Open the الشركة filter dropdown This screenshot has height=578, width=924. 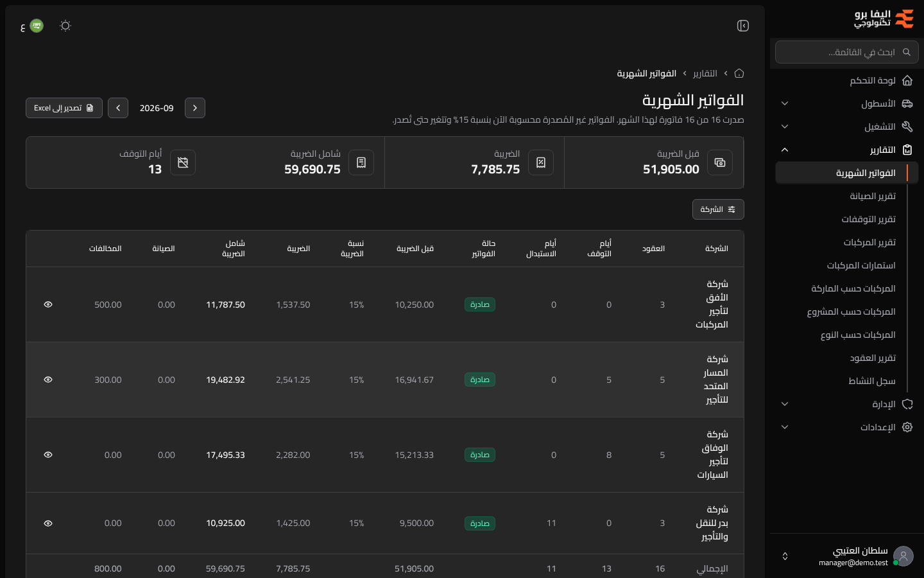pyautogui.click(x=718, y=209)
